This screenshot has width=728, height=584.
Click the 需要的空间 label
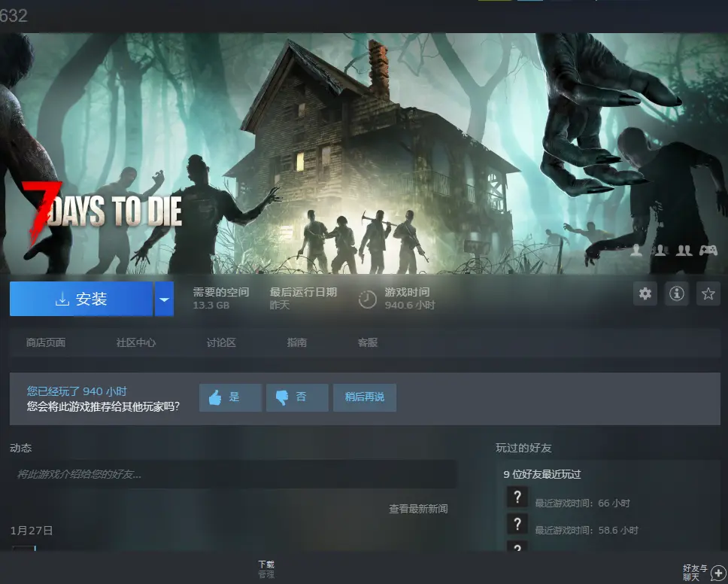click(x=221, y=292)
